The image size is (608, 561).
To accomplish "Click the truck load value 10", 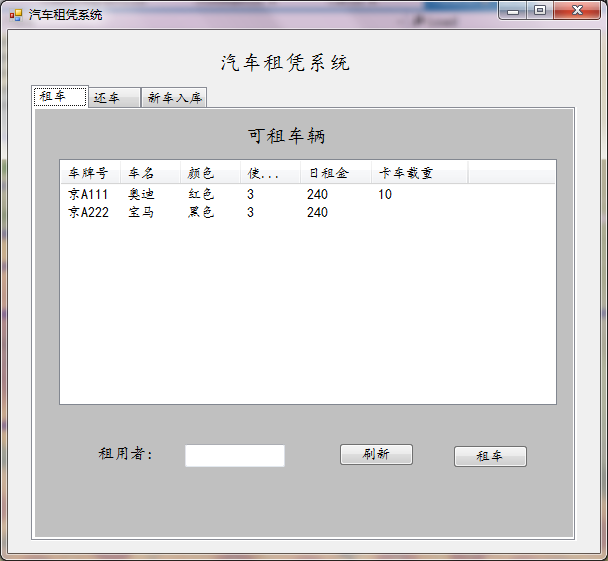I will tap(385, 194).
